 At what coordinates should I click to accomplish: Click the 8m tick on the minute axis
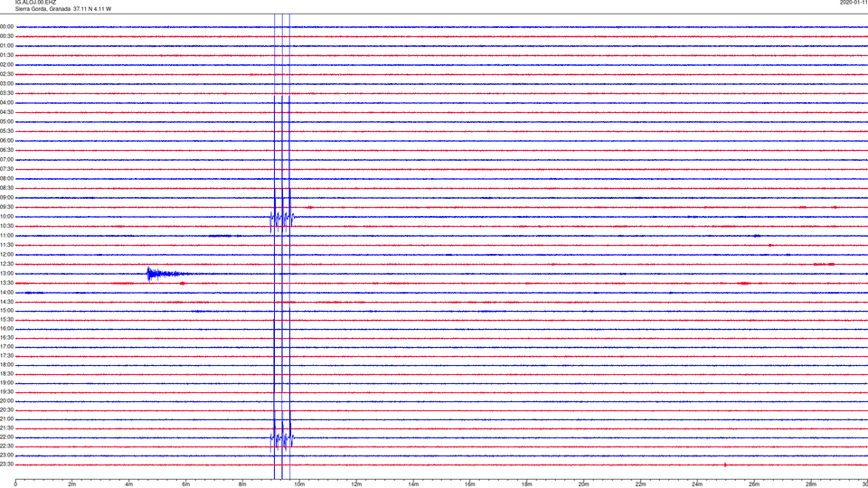[x=242, y=484]
